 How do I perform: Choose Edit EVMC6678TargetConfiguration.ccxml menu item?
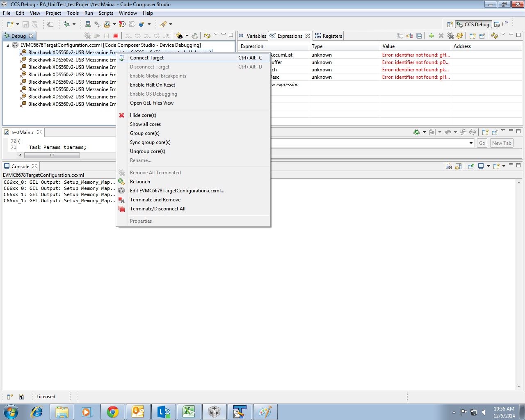coord(193,191)
